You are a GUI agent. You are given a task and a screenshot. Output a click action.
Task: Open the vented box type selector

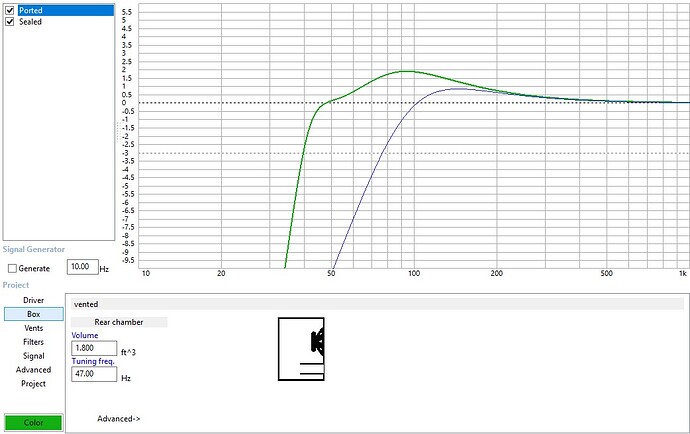[378, 304]
